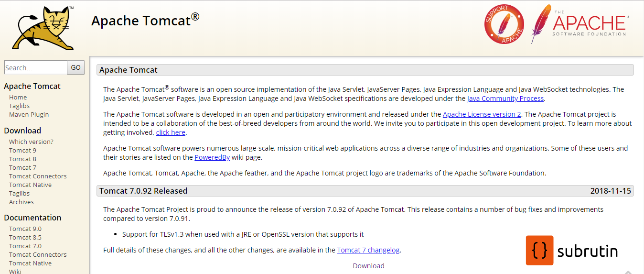Open the Home sidebar link
The width and height of the screenshot is (644, 274).
(18, 97)
